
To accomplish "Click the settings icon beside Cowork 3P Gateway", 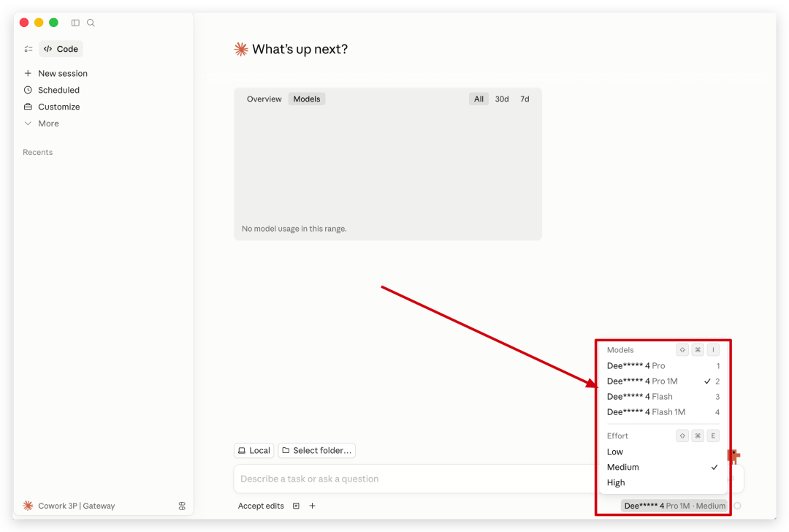I will coord(182,506).
